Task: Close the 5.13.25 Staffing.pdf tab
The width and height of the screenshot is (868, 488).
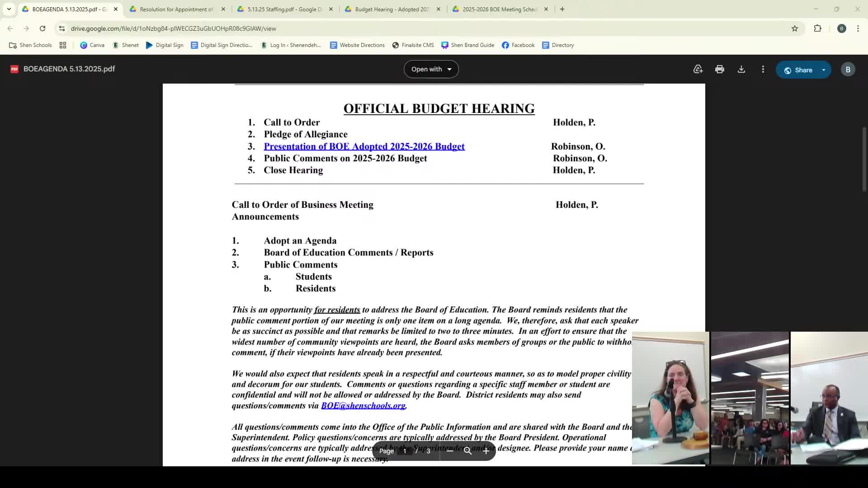Action: pyautogui.click(x=331, y=9)
